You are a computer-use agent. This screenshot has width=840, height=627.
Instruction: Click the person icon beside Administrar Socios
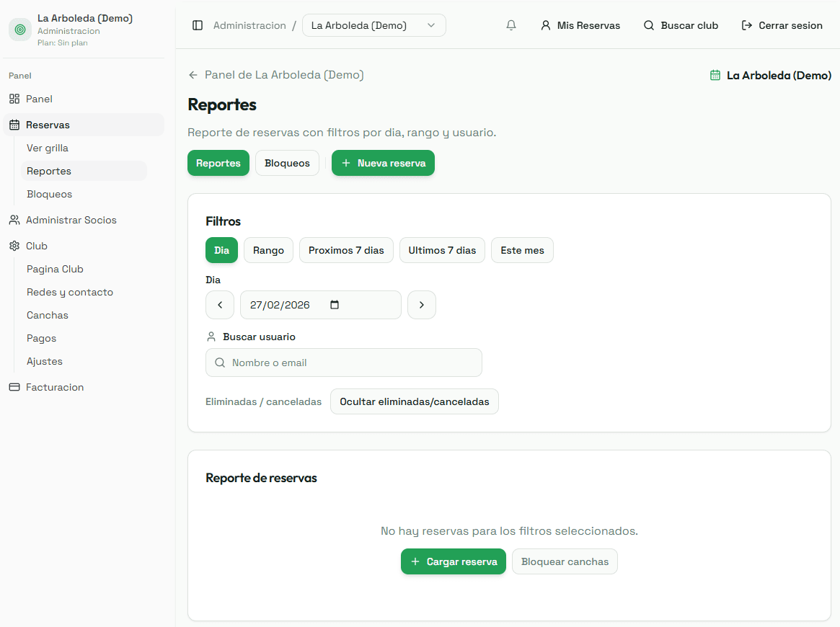tap(12, 220)
